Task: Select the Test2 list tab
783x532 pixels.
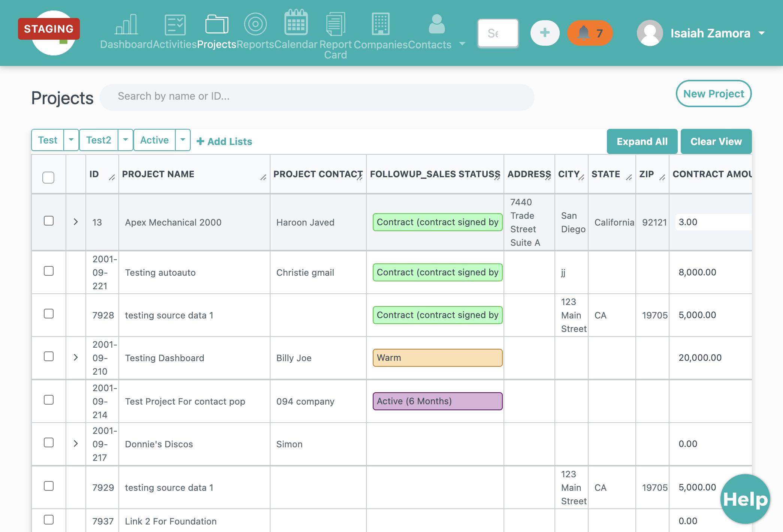Action: [99, 140]
